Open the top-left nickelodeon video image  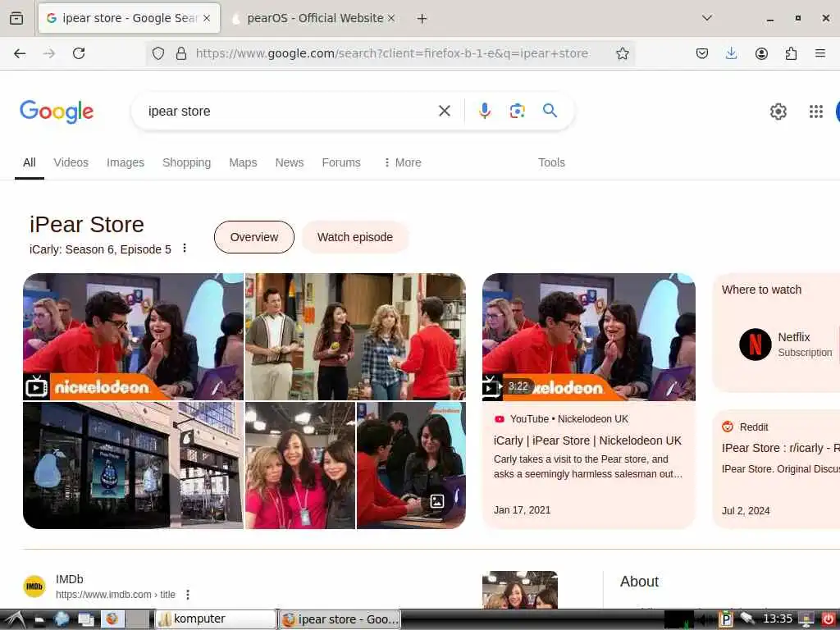(x=133, y=337)
